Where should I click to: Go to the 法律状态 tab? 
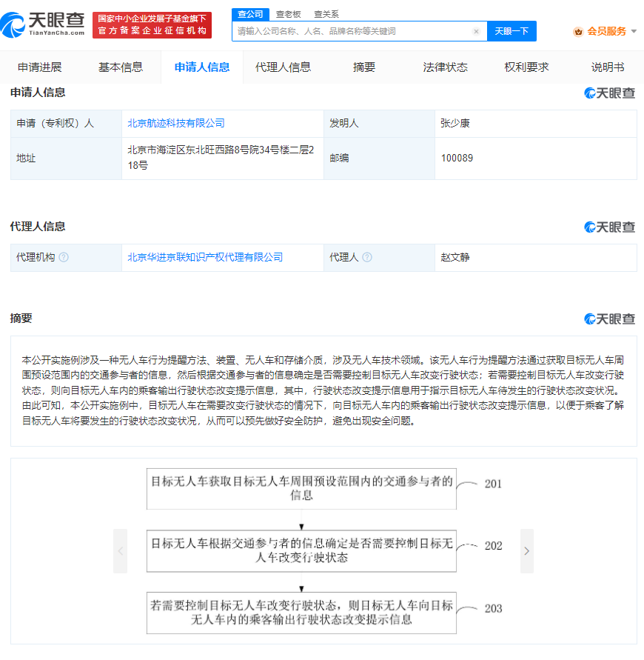click(445, 67)
